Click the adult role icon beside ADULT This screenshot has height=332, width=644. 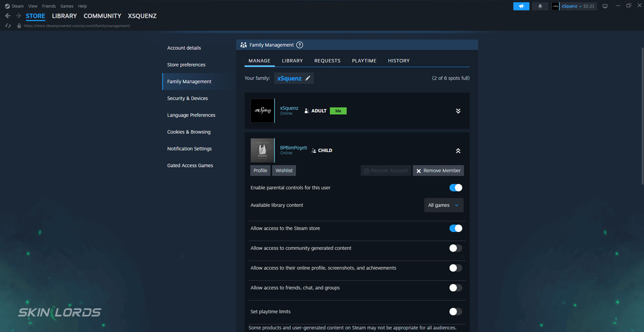click(x=306, y=111)
